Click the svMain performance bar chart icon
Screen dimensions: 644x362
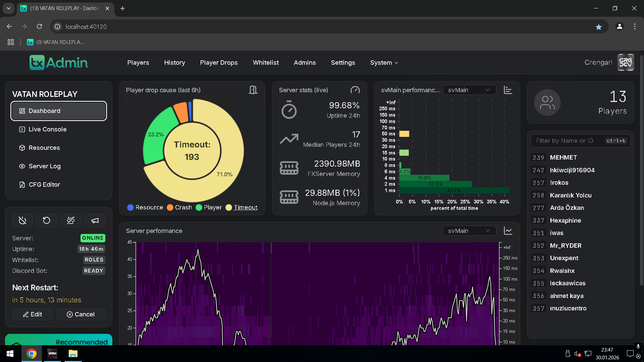tap(508, 90)
